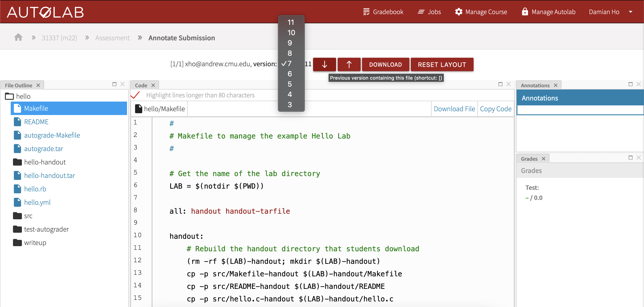Click the Jobs lines icon
Image resolution: width=644 pixels, height=307 pixels.
421,12
